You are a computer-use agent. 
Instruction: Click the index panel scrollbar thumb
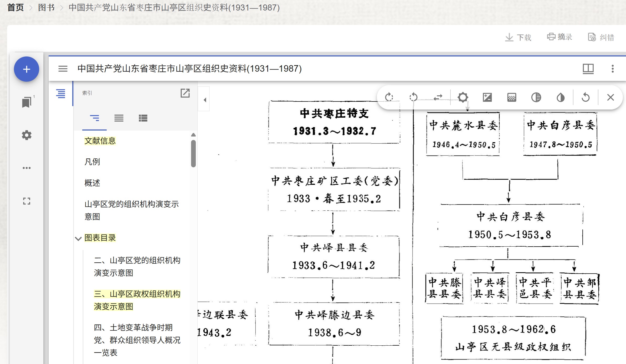(193, 153)
